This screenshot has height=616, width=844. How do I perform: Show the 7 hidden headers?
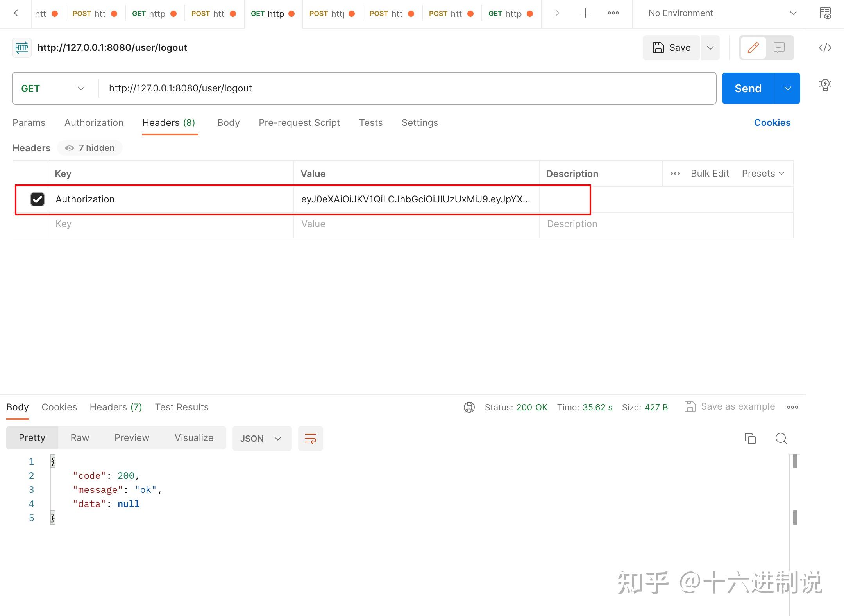coord(90,148)
